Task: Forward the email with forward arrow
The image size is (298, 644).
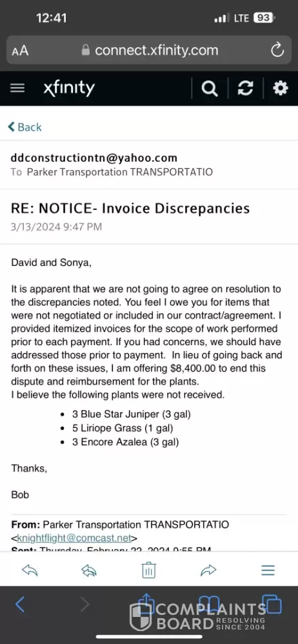Action: point(208,570)
